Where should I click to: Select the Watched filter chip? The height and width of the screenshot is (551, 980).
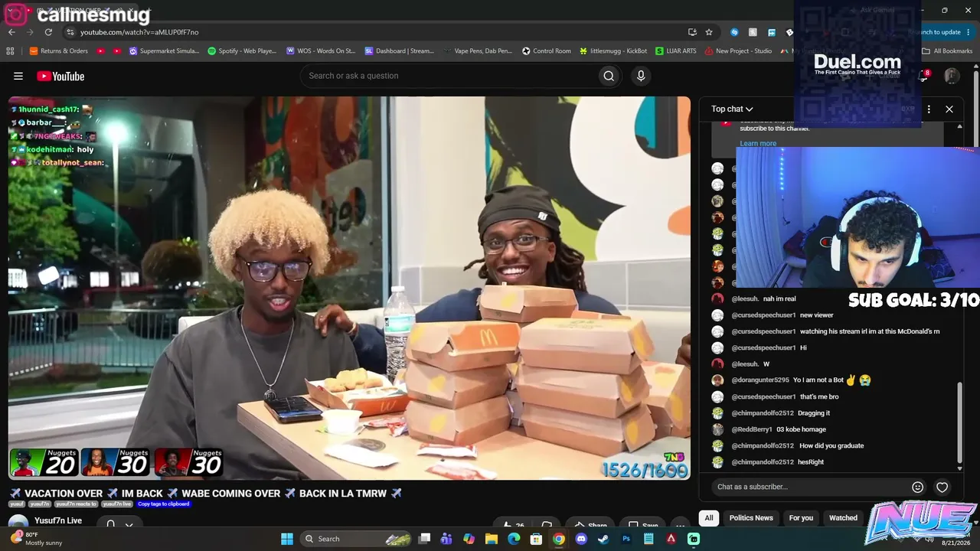coord(843,518)
